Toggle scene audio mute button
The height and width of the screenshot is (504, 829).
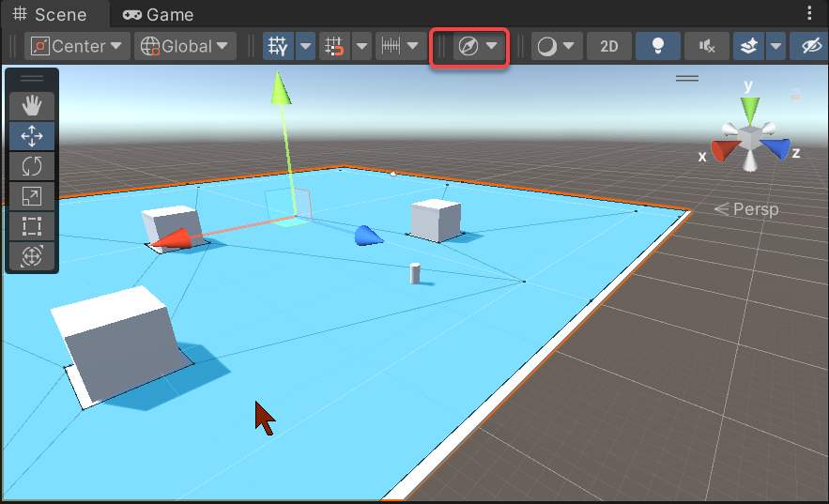coord(707,46)
